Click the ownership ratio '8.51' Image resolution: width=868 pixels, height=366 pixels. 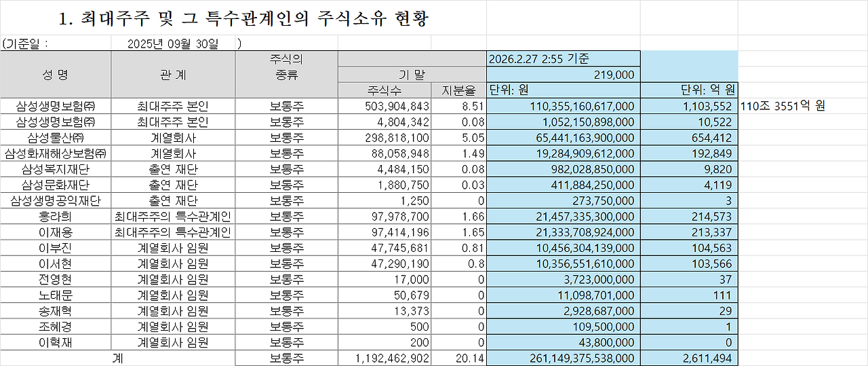click(x=458, y=106)
